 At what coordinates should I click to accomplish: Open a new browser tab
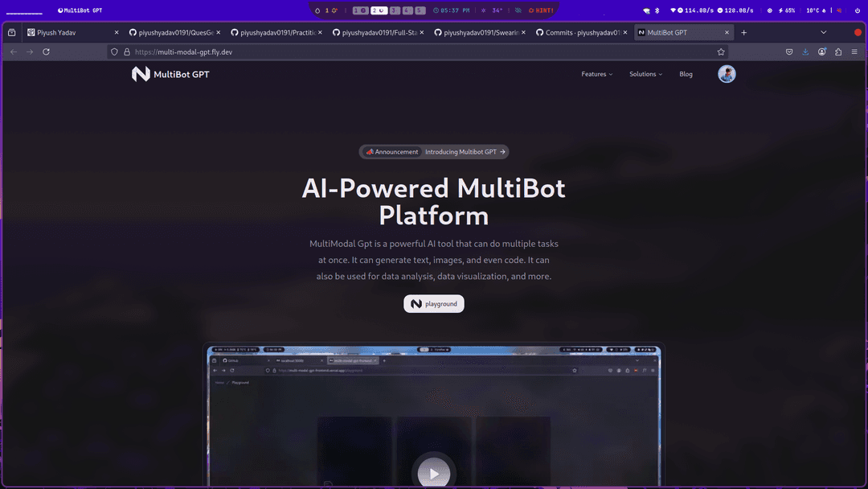[744, 33]
